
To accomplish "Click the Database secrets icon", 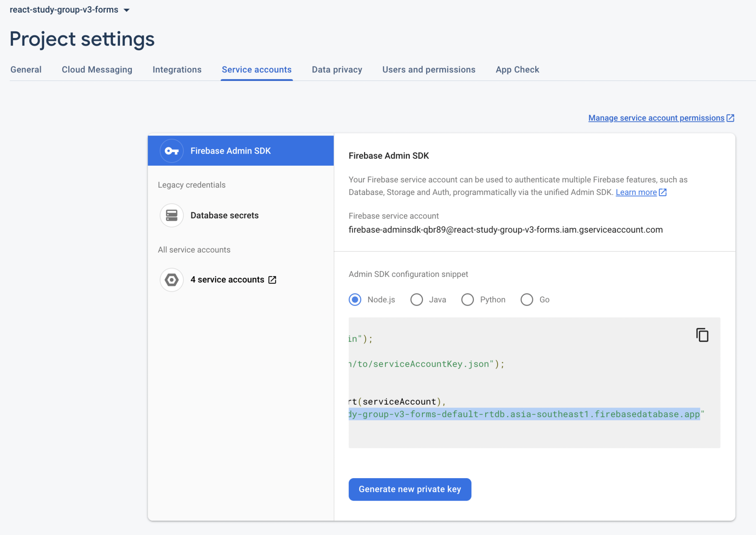I will click(171, 215).
